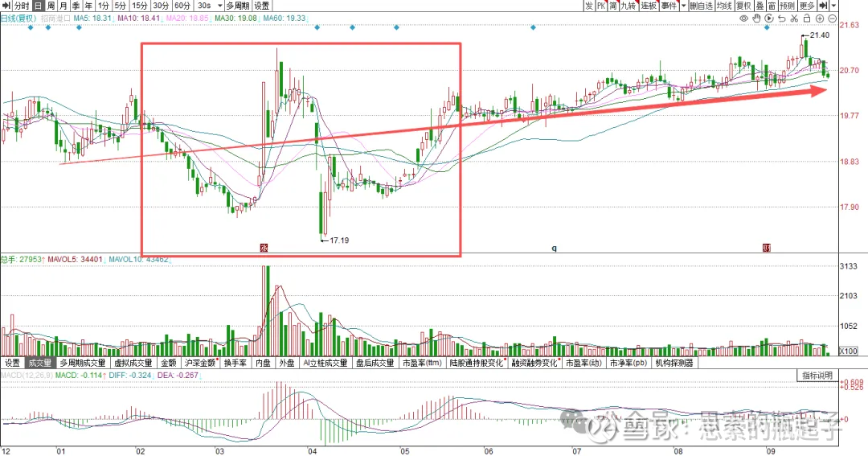Switch to the 30分 minute chart
The height and width of the screenshot is (456, 868).
coord(161,6)
